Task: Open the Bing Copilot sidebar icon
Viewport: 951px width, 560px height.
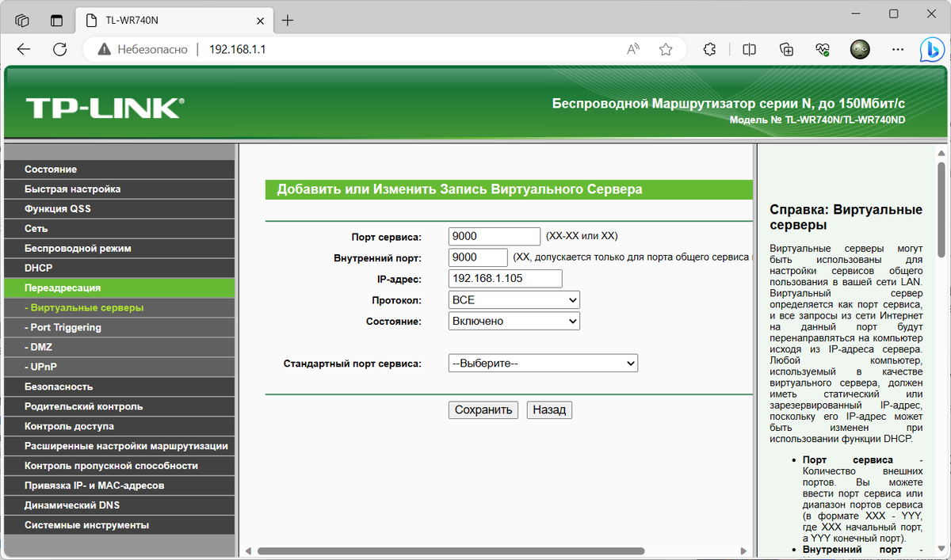Action: pos(931,49)
